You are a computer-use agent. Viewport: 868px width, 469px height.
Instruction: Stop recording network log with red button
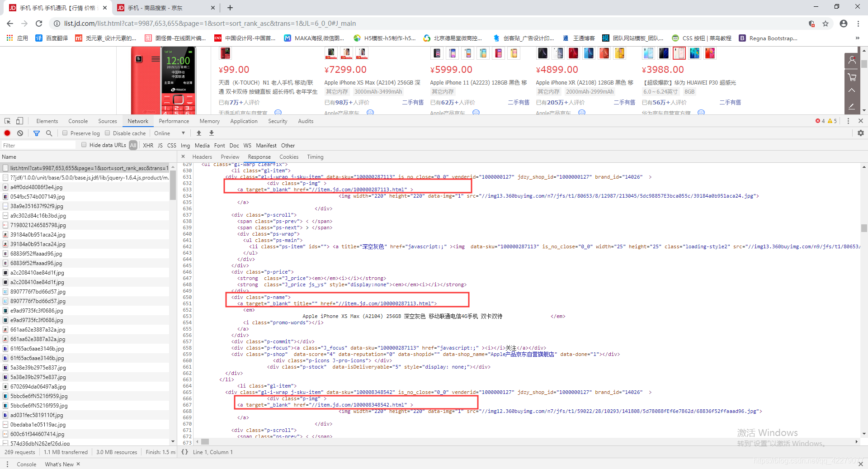pos(7,133)
